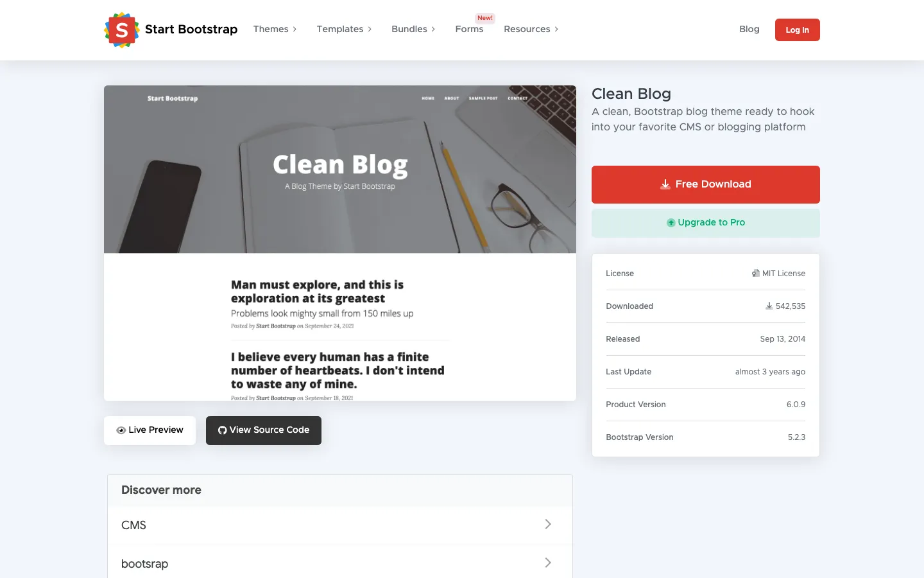Screen dimensions: 924x578
Task: Expand the Bundles chevron arrow
Action: [x=433, y=30]
